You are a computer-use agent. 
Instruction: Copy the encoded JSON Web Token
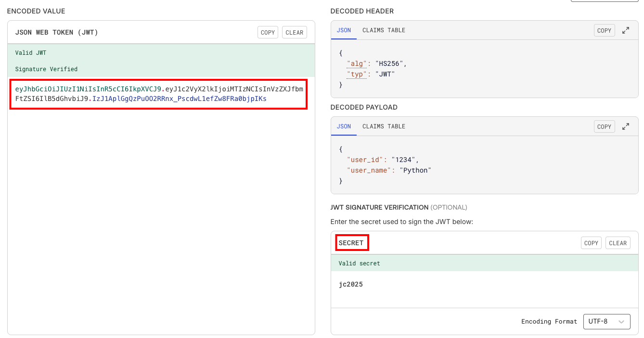click(x=268, y=33)
